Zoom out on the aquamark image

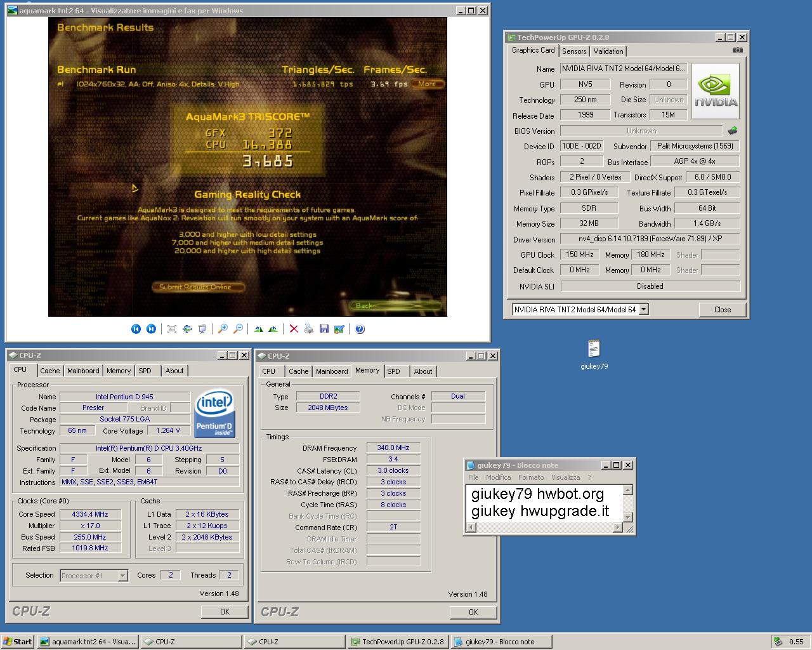[x=238, y=329]
